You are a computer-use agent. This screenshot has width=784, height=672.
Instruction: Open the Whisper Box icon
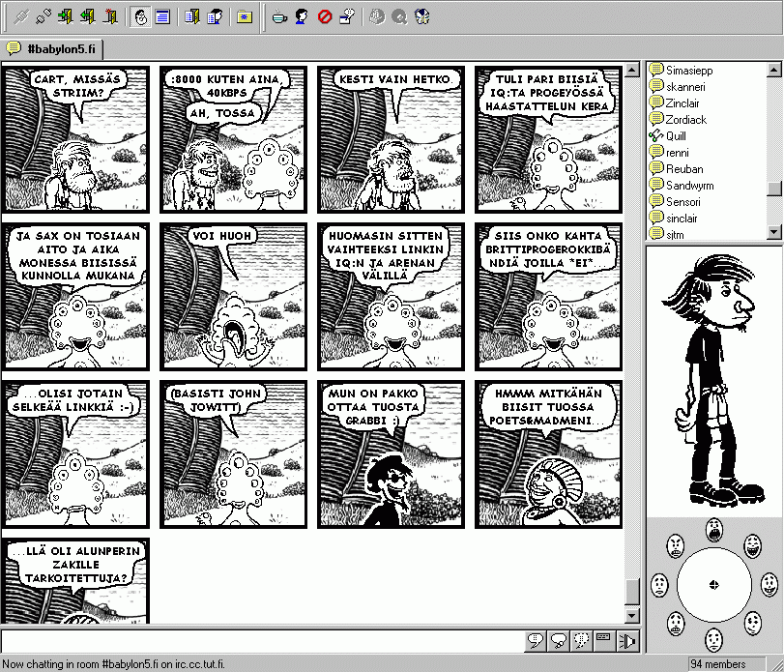[347, 17]
